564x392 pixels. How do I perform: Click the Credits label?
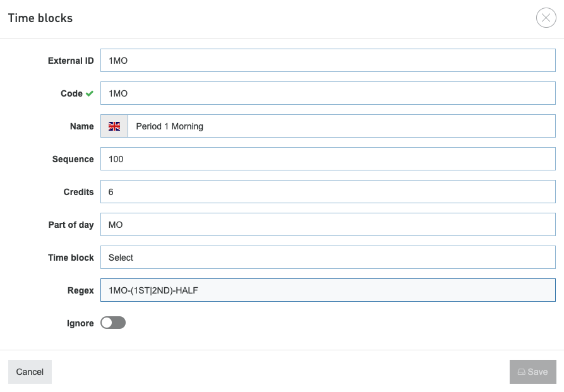79,192
